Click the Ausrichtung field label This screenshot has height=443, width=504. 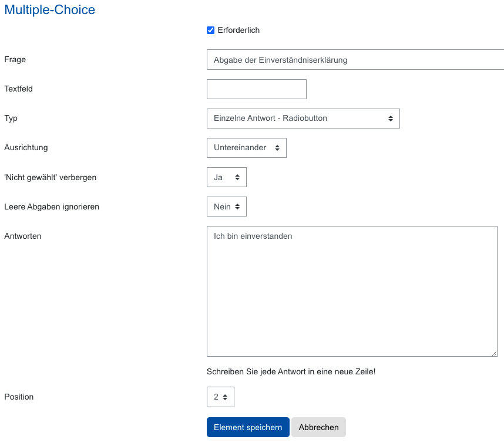tap(26, 147)
